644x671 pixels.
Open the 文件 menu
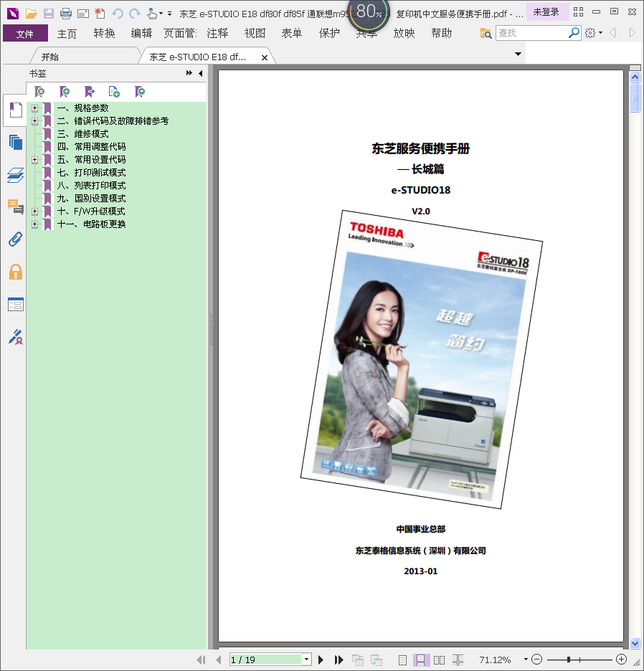click(x=25, y=34)
